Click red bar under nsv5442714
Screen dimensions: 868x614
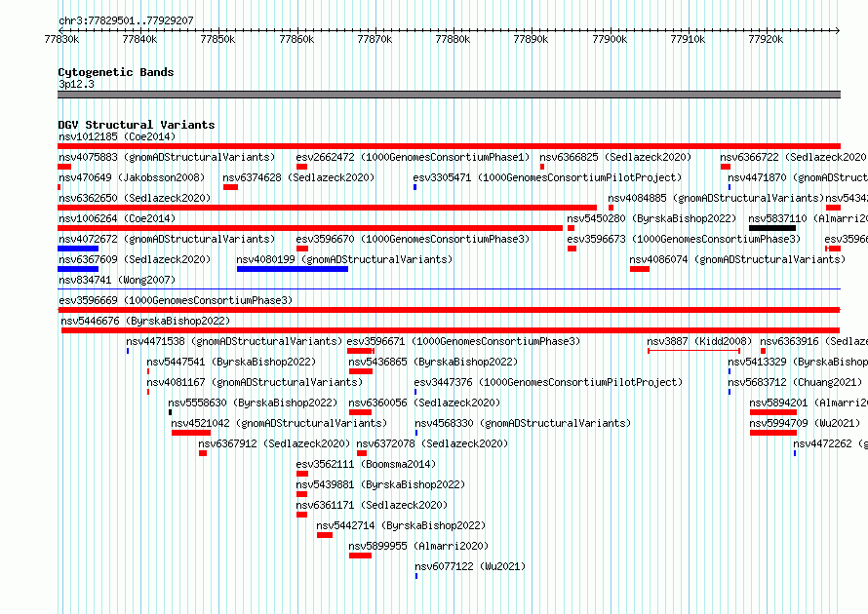(x=325, y=535)
